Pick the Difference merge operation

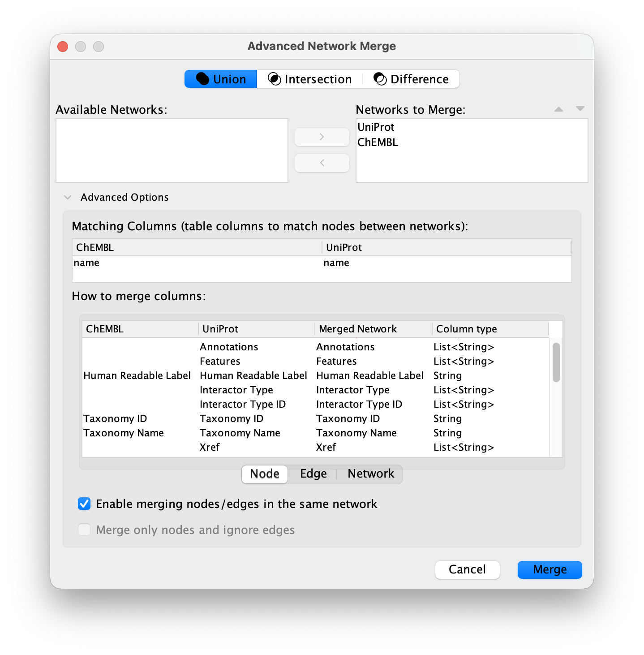click(x=411, y=79)
